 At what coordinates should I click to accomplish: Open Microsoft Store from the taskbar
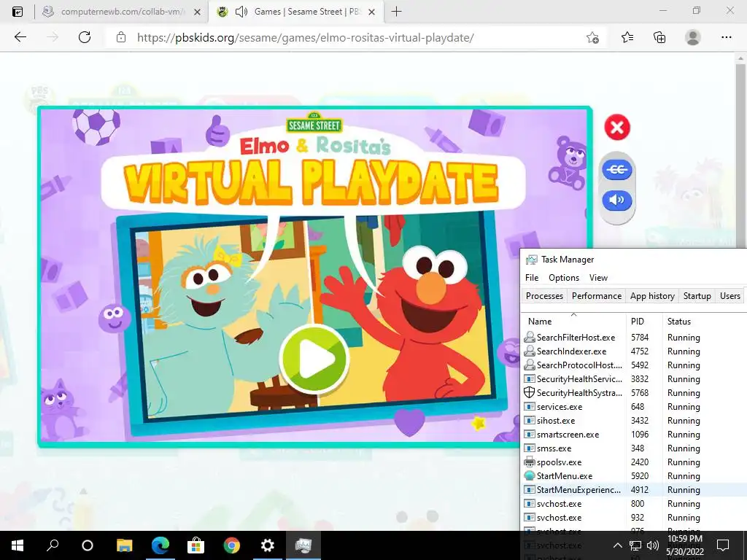[196, 545]
